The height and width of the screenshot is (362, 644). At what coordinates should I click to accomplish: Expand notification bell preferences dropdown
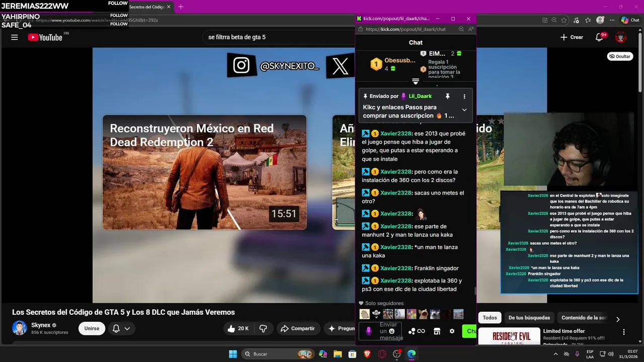[127, 328]
